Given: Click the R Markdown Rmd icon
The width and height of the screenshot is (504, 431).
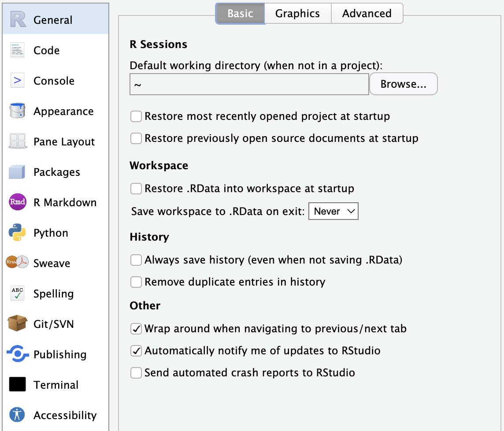Looking at the screenshot, I should click(17, 202).
